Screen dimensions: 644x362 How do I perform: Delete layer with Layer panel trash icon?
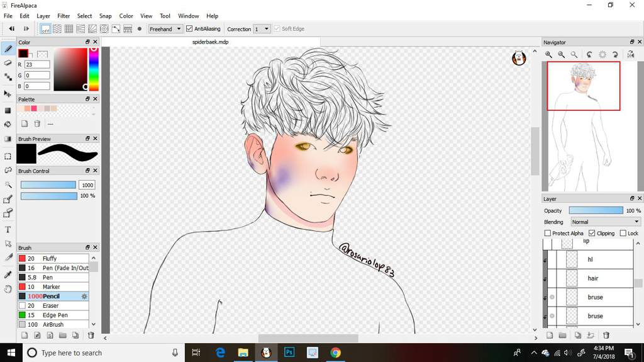point(606,336)
